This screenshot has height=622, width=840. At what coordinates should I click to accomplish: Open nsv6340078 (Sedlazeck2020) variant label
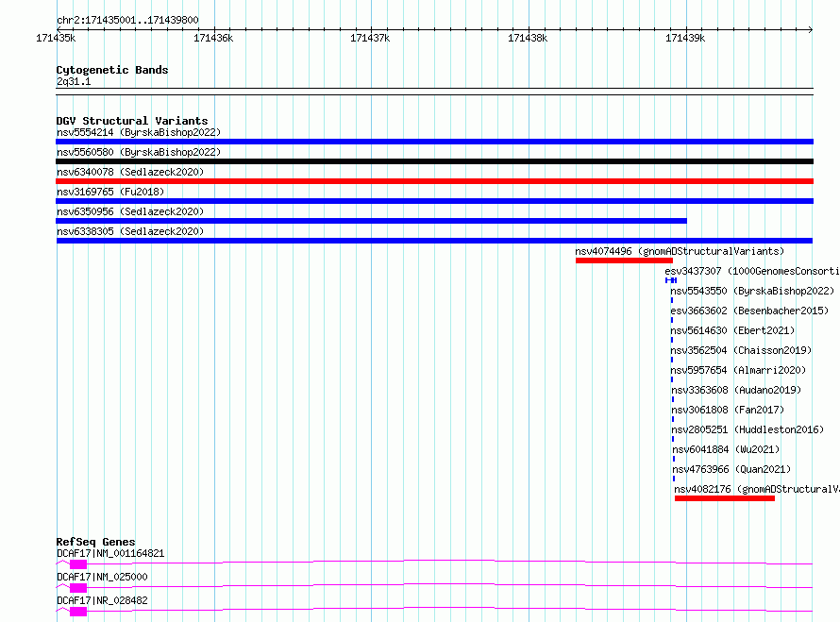[x=130, y=172]
